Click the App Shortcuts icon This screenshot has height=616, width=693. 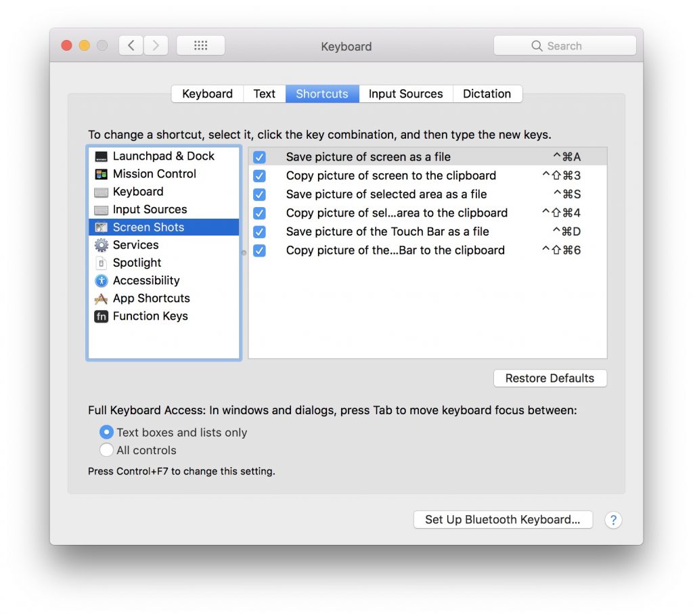point(102,299)
